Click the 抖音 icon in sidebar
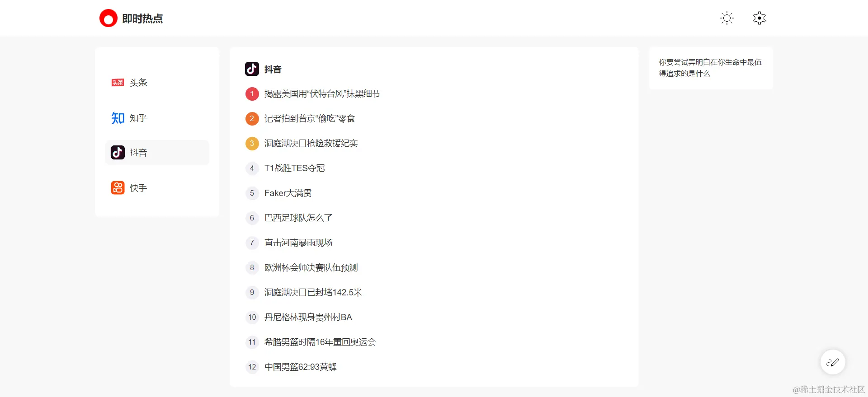 click(x=118, y=153)
